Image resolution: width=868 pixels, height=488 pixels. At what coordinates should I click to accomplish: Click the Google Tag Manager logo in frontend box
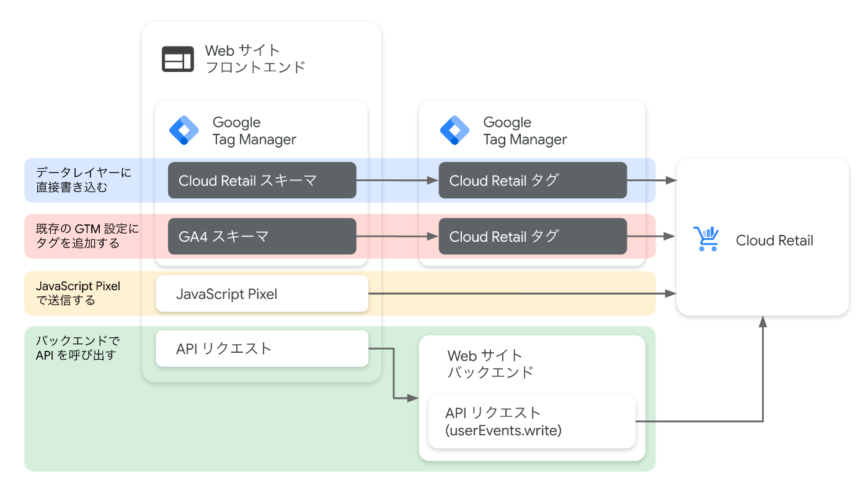pyautogui.click(x=184, y=130)
